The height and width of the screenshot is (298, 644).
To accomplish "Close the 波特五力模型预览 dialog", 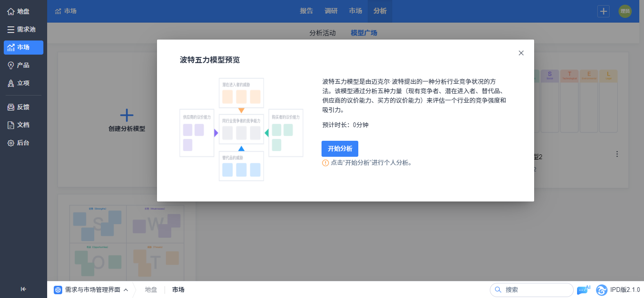I will [521, 53].
